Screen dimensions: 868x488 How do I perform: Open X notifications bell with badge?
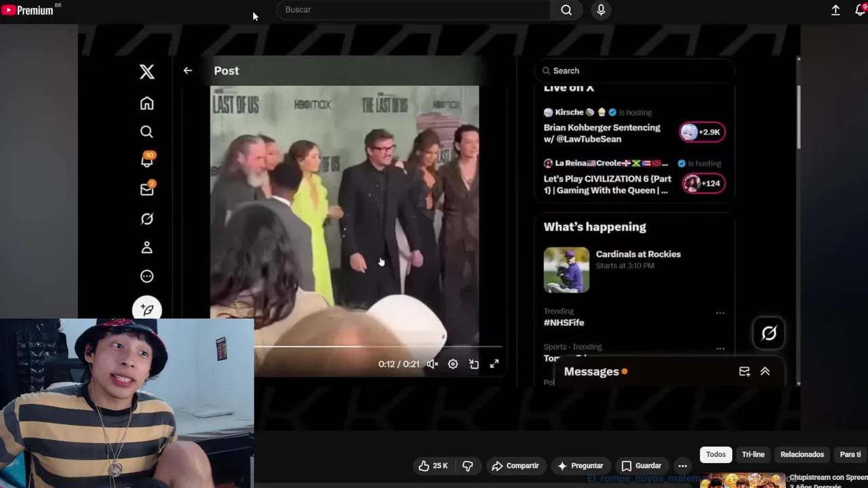click(x=146, y=160)
